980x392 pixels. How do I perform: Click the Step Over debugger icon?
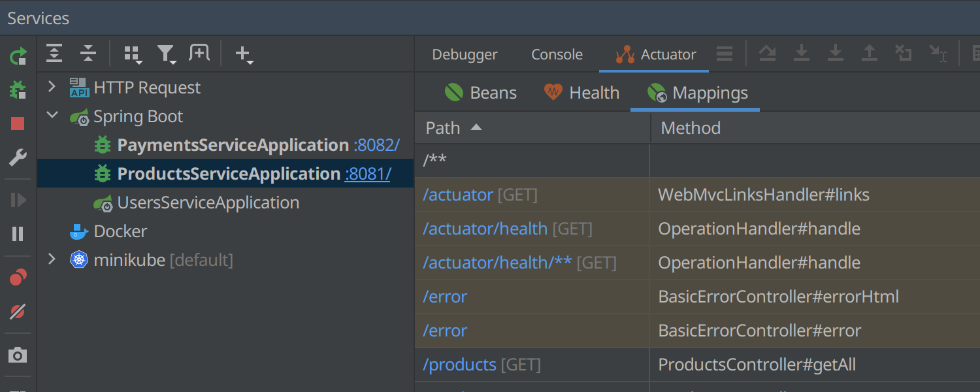coord(768,54)
